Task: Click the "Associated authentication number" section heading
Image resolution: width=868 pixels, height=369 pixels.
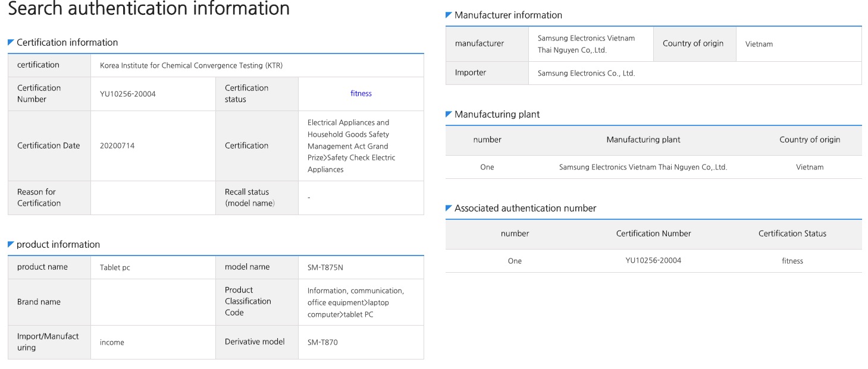Action: (525, 208)
